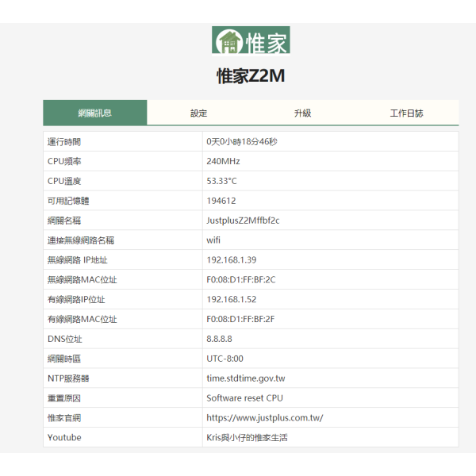Viewport: 476px width, 476px height.
Task: Select the 可用記憶體 label
Action: click(x=68, y=201)
